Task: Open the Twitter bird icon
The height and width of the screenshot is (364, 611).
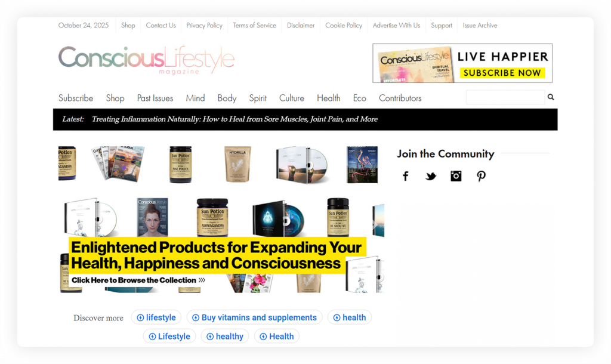Action: tap(431, 176)
